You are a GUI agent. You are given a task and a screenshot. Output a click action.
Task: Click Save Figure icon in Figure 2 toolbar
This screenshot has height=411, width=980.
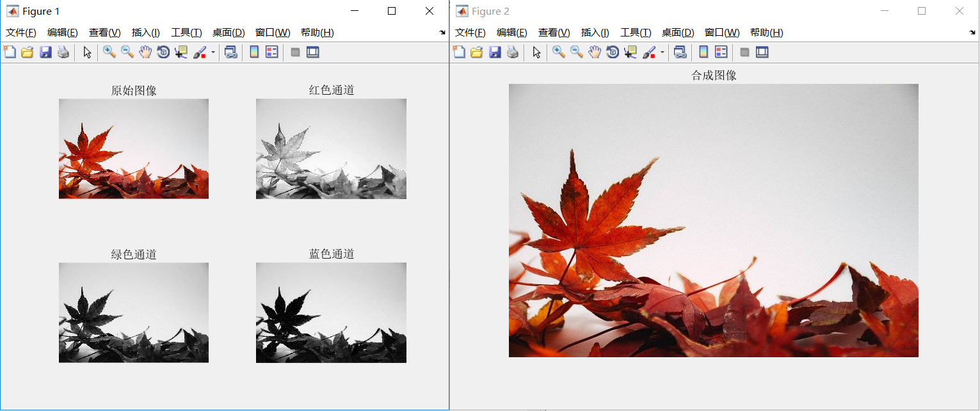tap(495, 52)
